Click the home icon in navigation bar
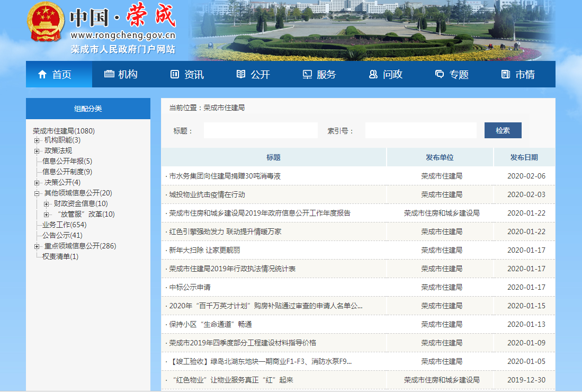This screenshot has width=582, height=392. tap(42, 75)
